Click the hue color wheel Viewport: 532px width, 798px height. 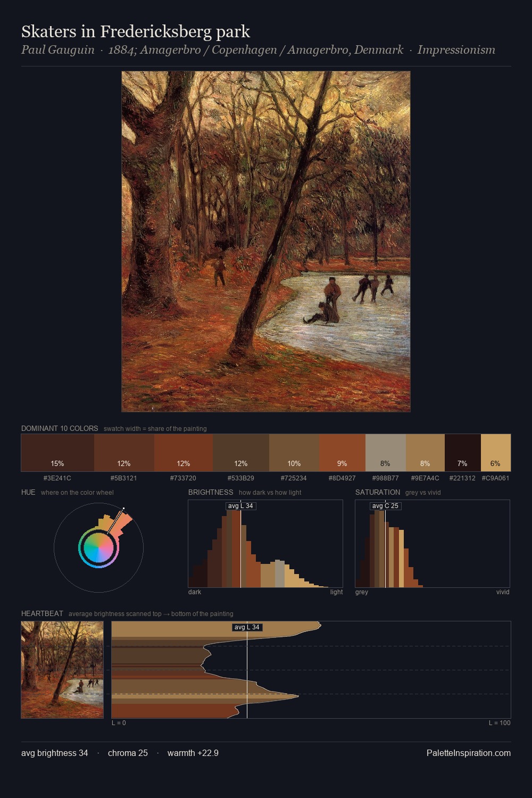point(98,547)
